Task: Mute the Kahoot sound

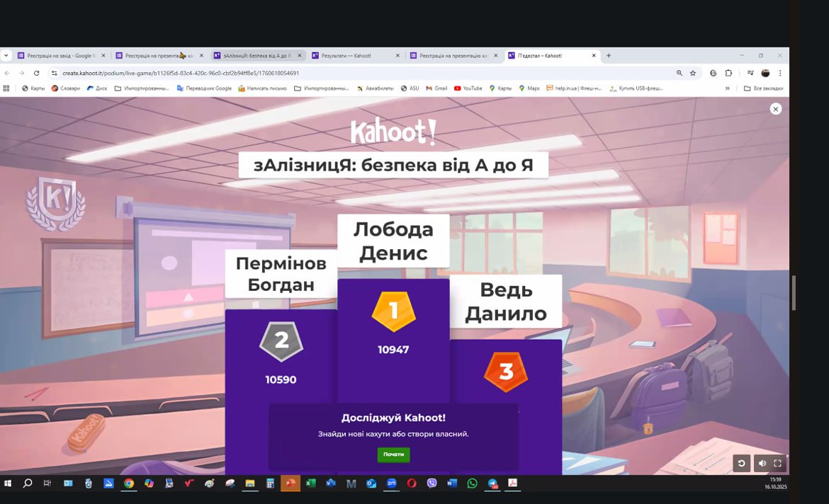Action: [x=762, y=464]
